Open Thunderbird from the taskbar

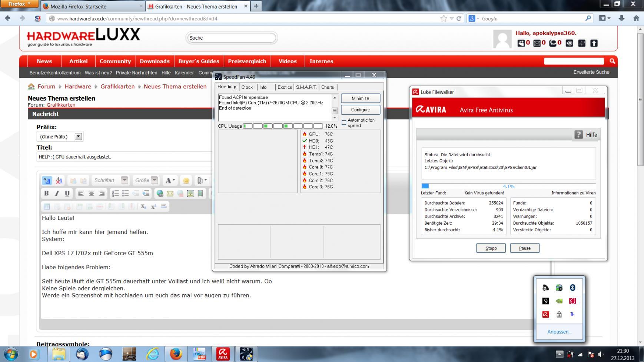pos(82,354)
